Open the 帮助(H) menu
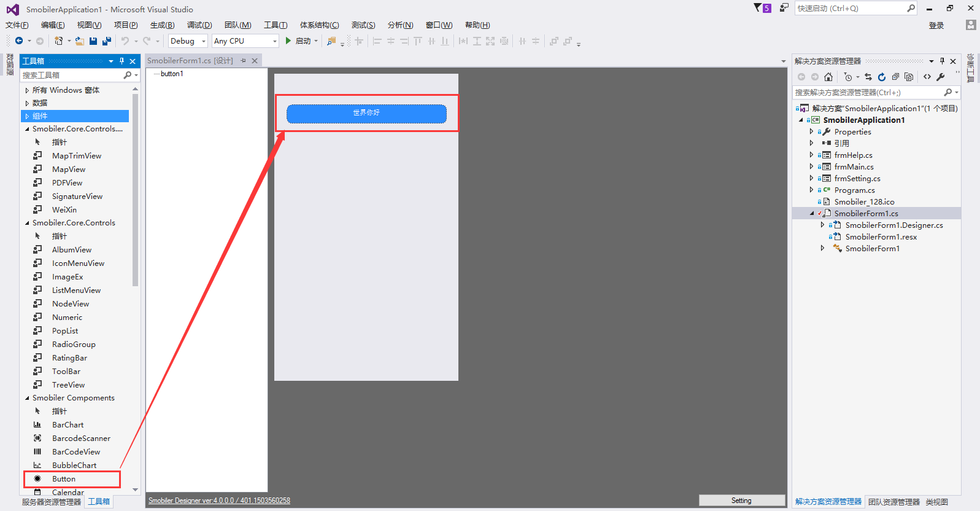This screenshot has height=511, width=980. tap(477, 25)
